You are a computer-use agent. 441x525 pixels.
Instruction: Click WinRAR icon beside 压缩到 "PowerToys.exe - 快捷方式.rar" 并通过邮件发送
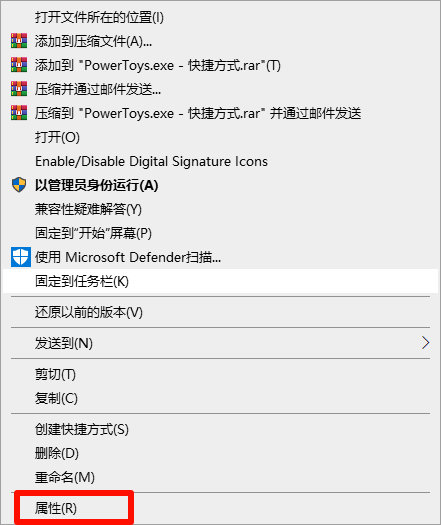19,113
